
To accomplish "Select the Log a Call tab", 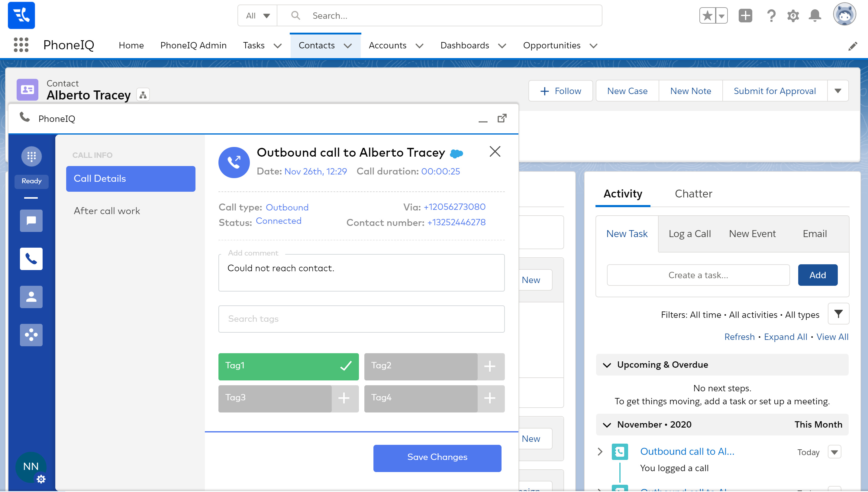I will (689, 234).
